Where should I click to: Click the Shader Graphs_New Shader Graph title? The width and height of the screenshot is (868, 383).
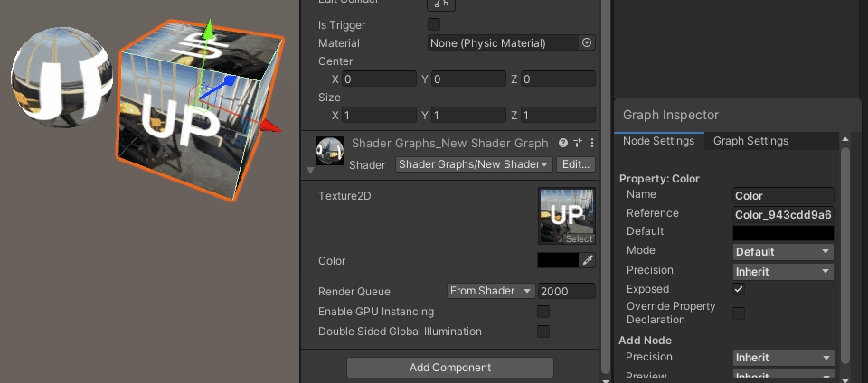click(x=450, y=143)
